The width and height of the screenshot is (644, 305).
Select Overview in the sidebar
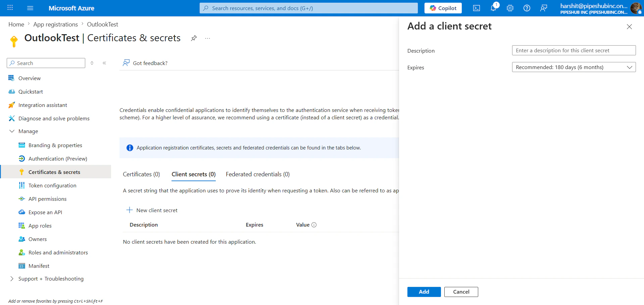[x=29, y=78]
